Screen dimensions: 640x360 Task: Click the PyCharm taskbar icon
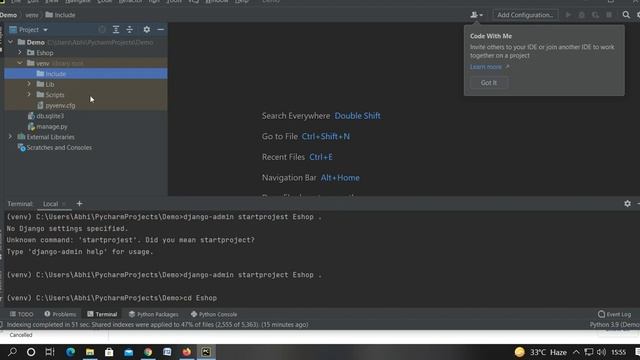(206, 352)
